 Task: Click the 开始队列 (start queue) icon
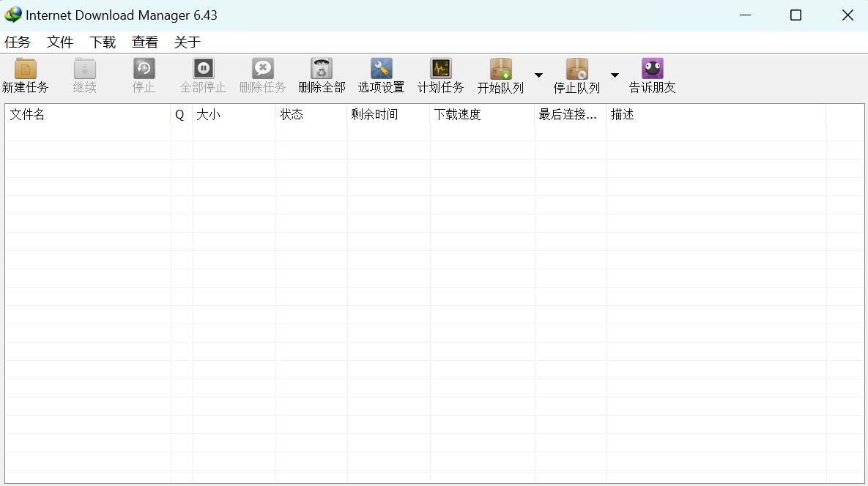point(500,69)
